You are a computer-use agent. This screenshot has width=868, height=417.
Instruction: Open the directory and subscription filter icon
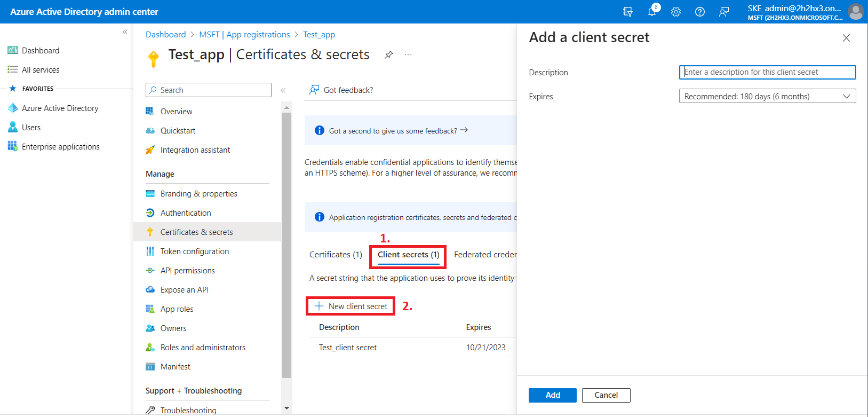[x=628, y=12]
